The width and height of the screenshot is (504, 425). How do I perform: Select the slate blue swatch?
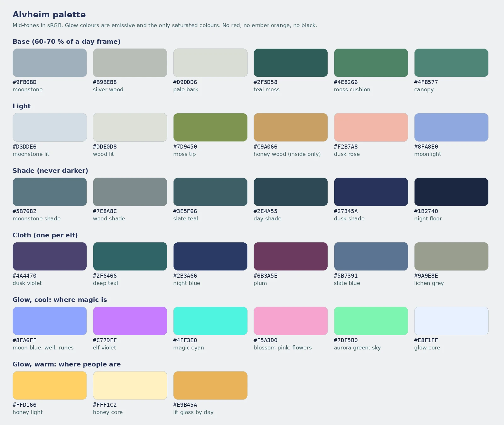point(371,256)
